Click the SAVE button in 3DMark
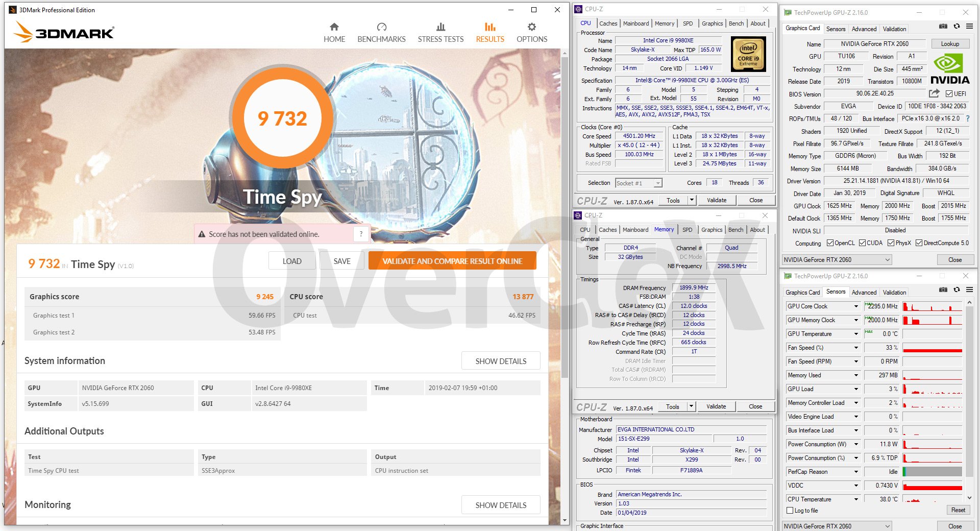 click(x=342, y=261)
